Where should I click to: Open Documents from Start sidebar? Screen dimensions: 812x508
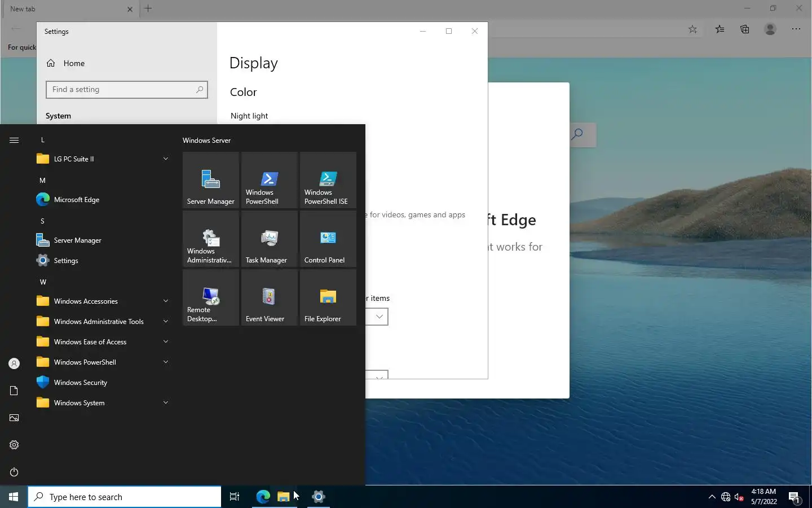click(x=14, y=391)
